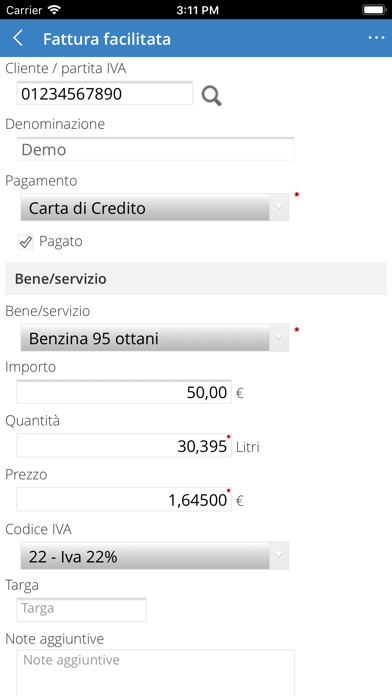
Task: Open Codice IVA 22% dropdown
Action: pyautogui.click(x=154, y=556)
